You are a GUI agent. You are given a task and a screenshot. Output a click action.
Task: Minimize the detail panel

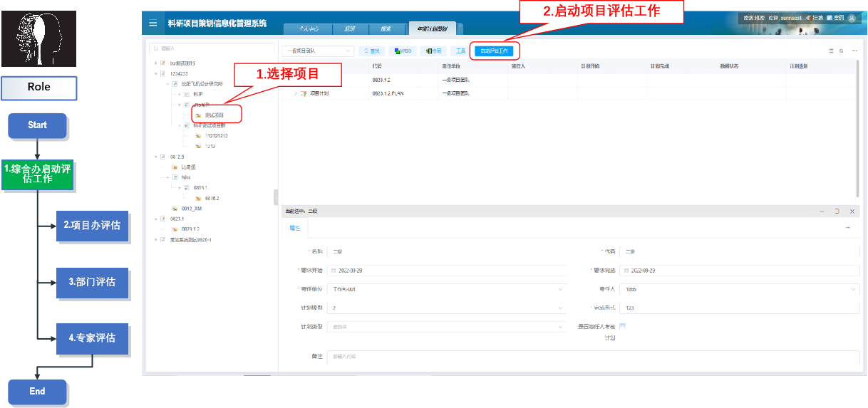pyautogui.click(x=822, y=211)
